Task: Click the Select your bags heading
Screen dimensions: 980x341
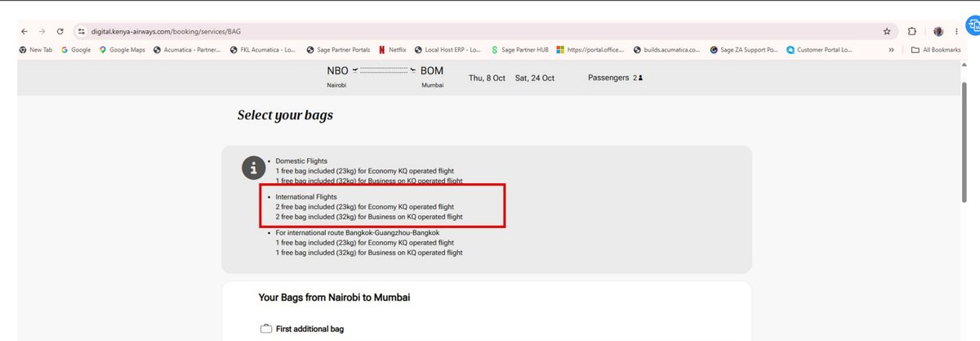Action: pyautogui.click(x=285, y=115)
